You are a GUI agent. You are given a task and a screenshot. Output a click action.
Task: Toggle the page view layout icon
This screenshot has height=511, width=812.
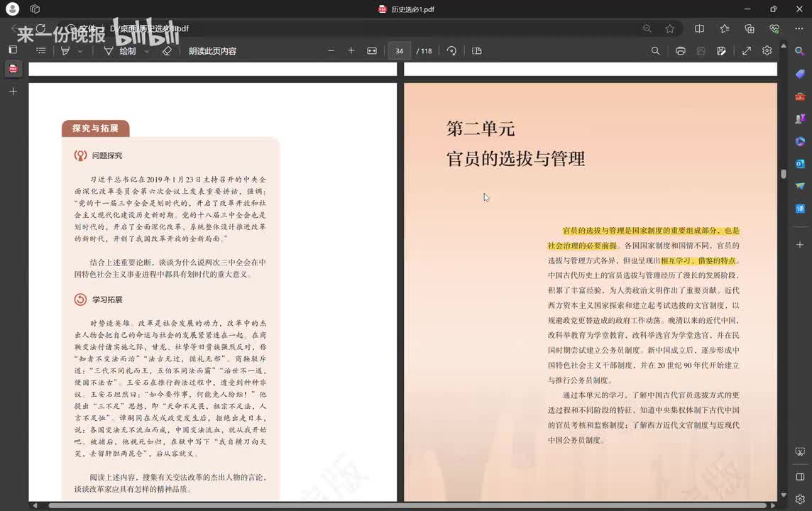point(477,50)
